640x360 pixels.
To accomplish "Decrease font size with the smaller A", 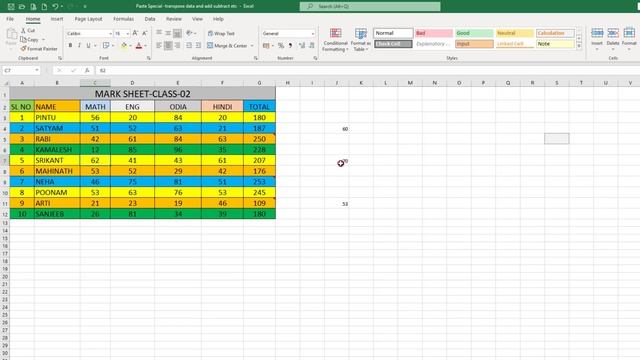I will tap(144, 33).
